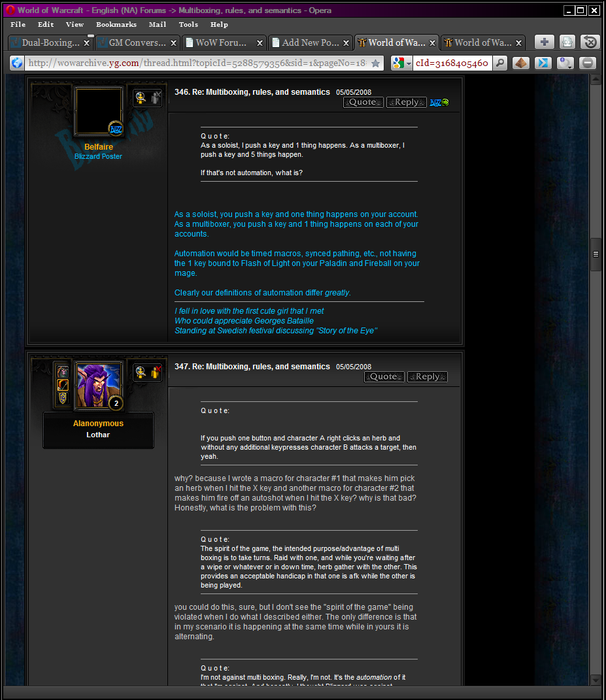This screenshot has height=700, width=606.
Task: Click the blue arrow toolbar icon
Action: pyautogui.click(x=543, y=63)
